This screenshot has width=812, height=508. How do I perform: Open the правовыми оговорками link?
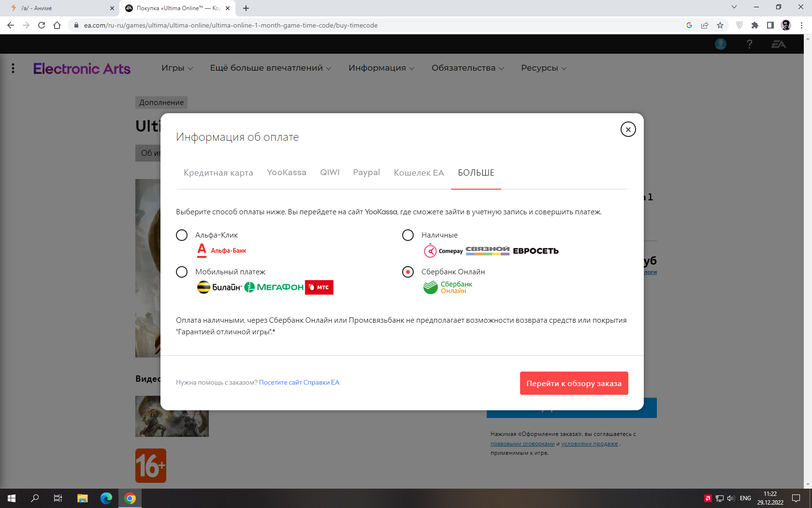pos(522,444)
